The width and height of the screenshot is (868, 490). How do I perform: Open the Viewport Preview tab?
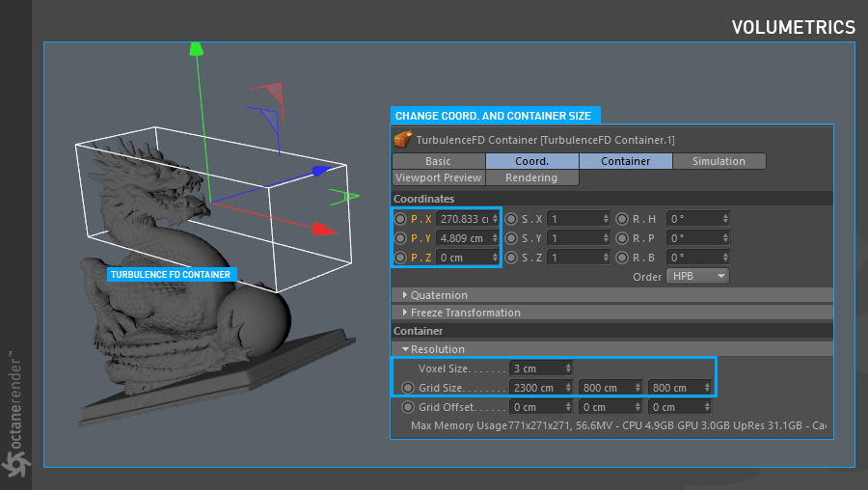(x=438, y=177)
